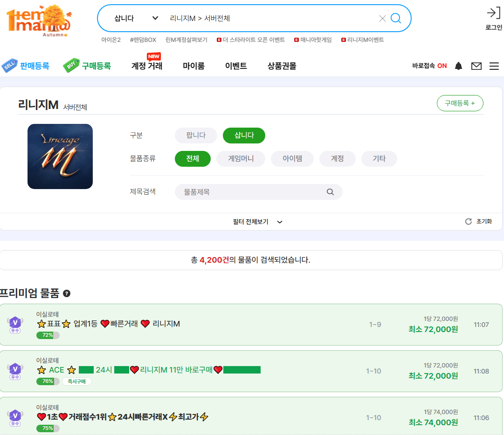Click the 76% progress bar

click(x=48, y=381)
